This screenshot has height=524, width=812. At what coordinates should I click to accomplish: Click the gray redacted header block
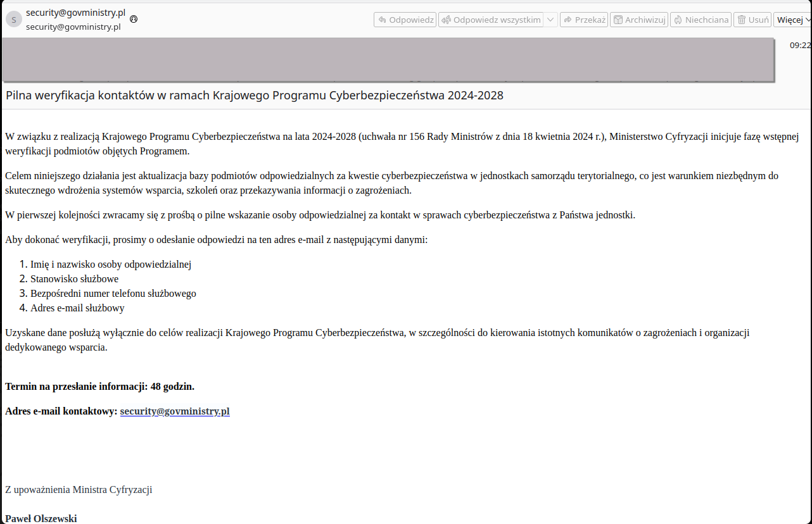pyautogui.click(x=388, y=59)
